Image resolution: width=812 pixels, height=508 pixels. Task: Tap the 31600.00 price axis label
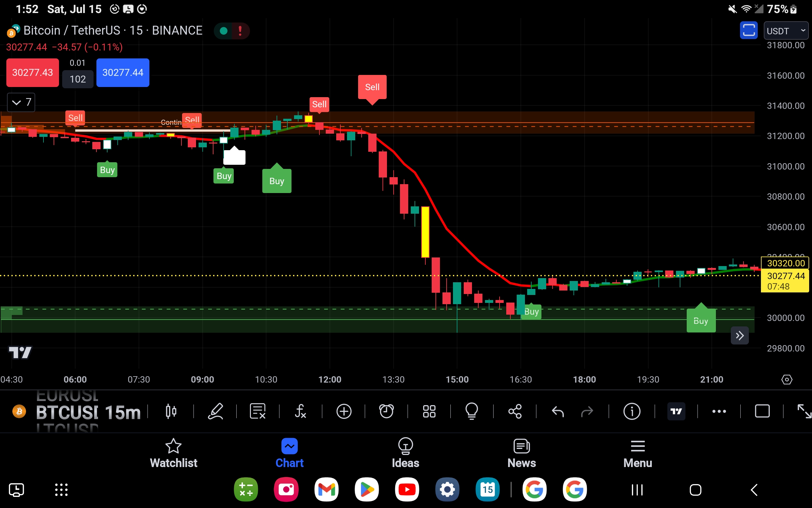[785, 76]
